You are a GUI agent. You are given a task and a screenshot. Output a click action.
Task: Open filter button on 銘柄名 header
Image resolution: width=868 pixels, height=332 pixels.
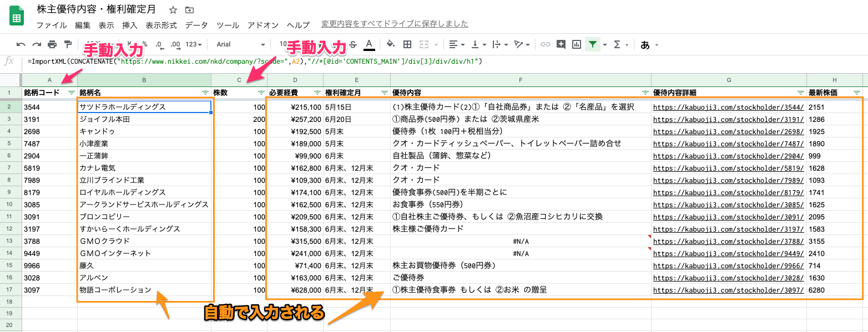coord(205,93)
